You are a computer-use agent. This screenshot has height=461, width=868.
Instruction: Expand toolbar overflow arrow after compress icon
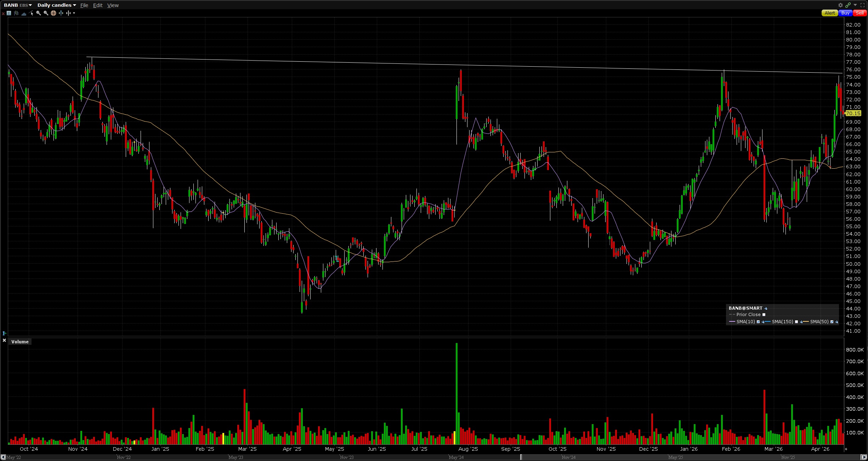coord(74,13)
